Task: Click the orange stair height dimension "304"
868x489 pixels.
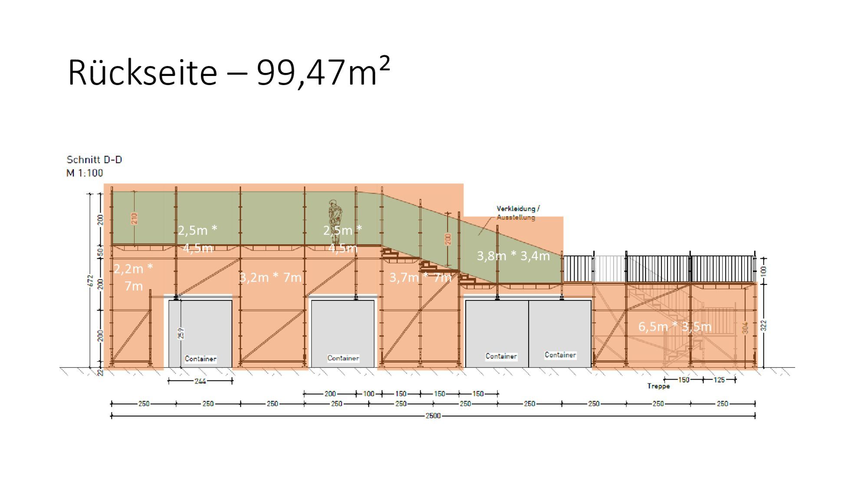Action: [x=745, y=328]
